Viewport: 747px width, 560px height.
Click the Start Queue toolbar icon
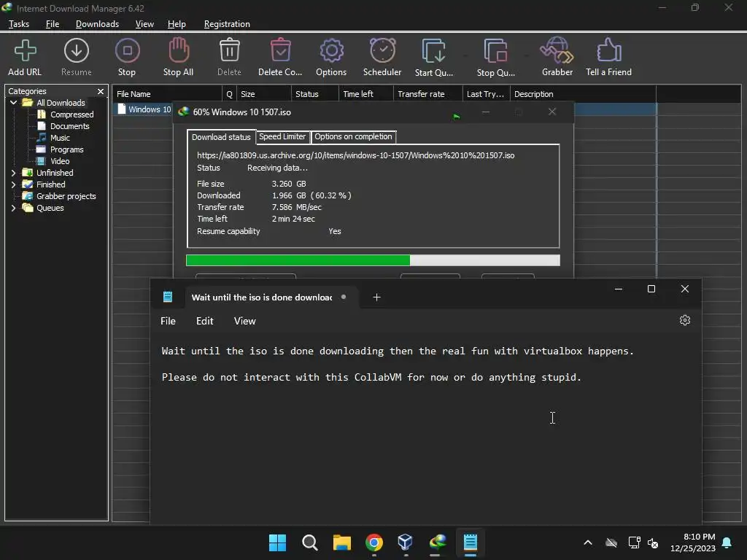(433, 50)
